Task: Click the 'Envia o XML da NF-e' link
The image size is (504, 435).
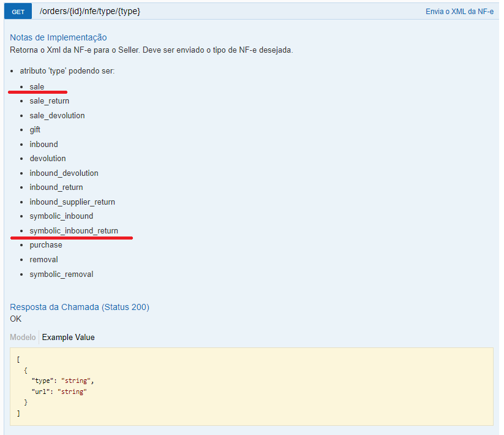Action: tap(459, 12)
